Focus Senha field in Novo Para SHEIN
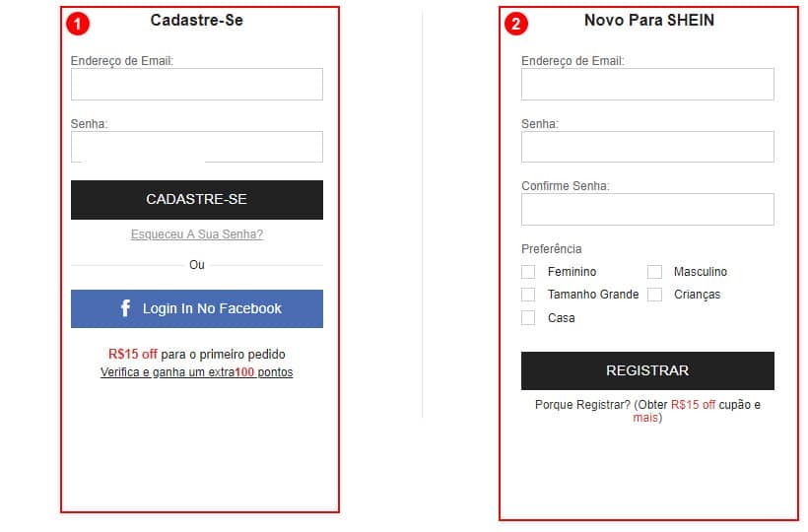 (647, 147)
